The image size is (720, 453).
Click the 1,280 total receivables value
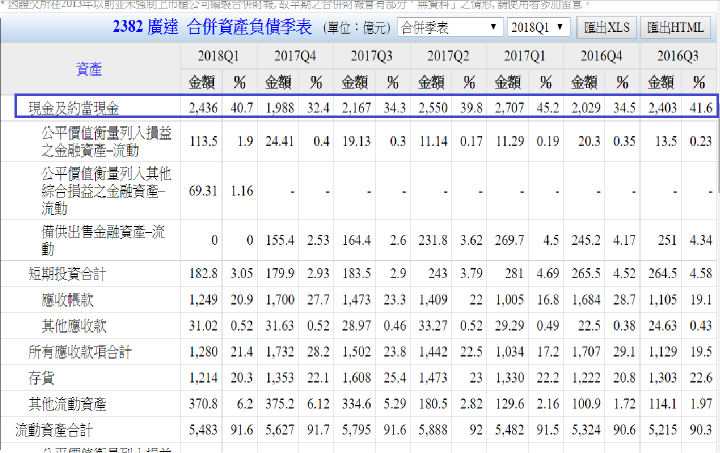click(x=203, y=352)
